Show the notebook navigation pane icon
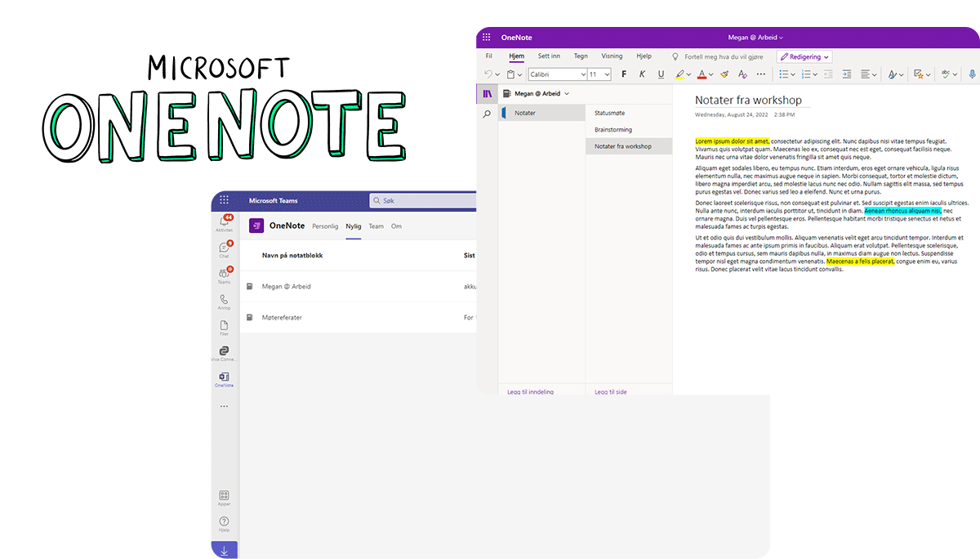Screen dimensions: 980x559 point(487,93)
